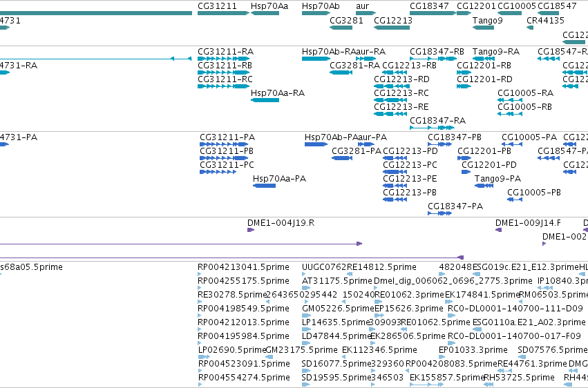The width and height of the screenshot is (588, 388).
Task: Select EST LP14635.5prime
Action: (336, 323)
